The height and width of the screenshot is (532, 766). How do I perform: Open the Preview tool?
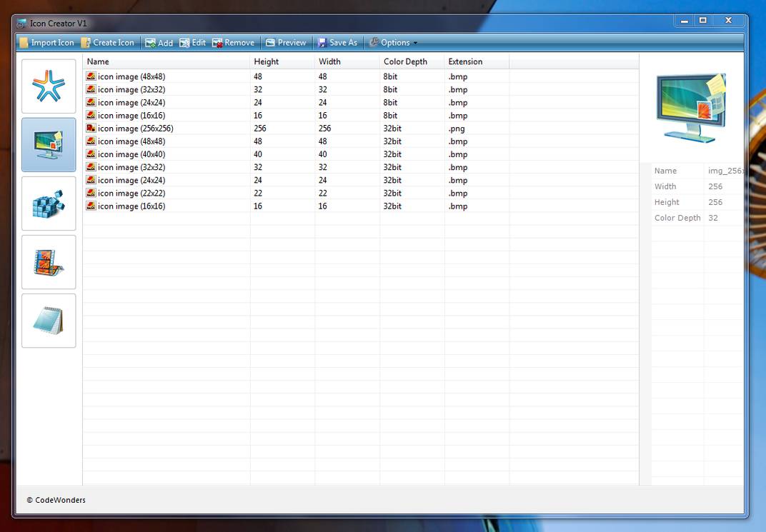(x=285, y=42)
